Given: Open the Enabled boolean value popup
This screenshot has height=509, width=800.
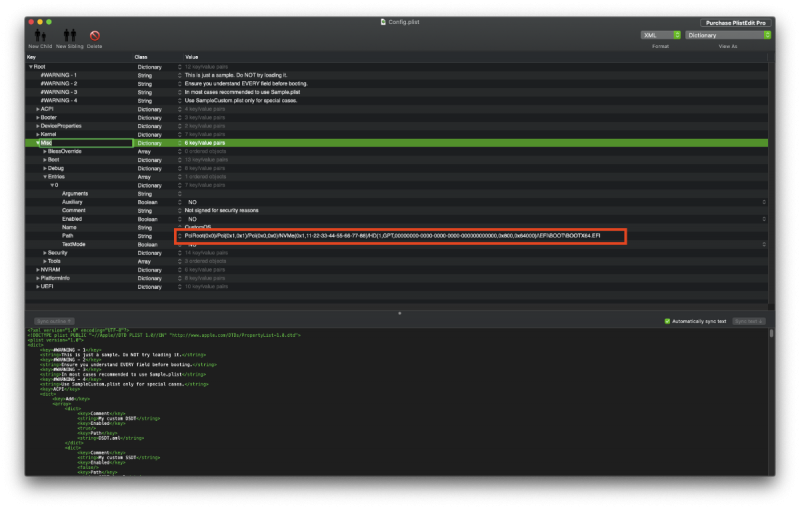Looking at the screenshot, I should tap(765, 219).
